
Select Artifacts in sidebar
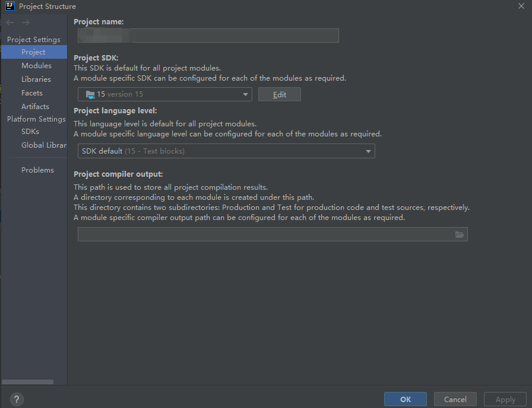35,106
